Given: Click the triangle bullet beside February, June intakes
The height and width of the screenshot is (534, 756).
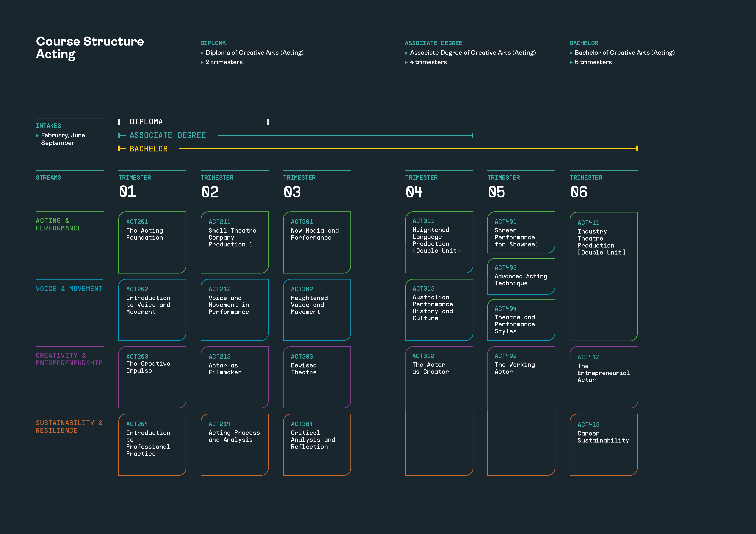Looking at the screenshot, I should coord(37,136).
